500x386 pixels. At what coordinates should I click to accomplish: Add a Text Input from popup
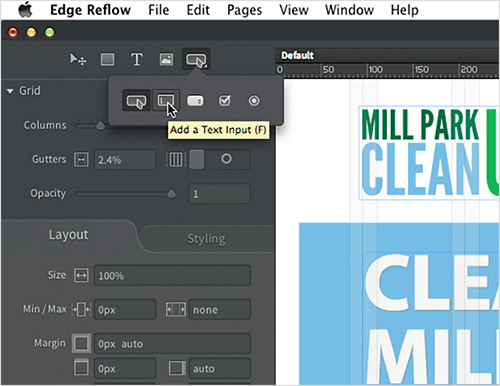(x=166, y=100)
